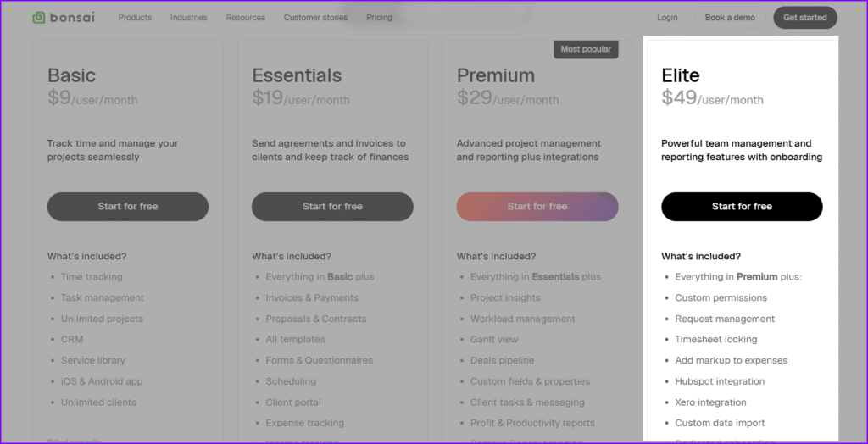Click Premium plan gradient Start for free
868x444 pixels.
[537, 207]
